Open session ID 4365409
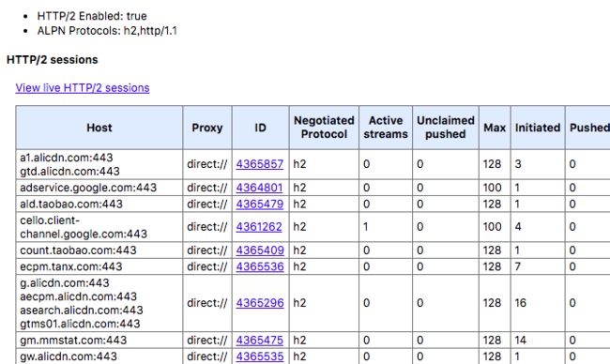Viewport: 610px width, 364px height. [260, 250]
